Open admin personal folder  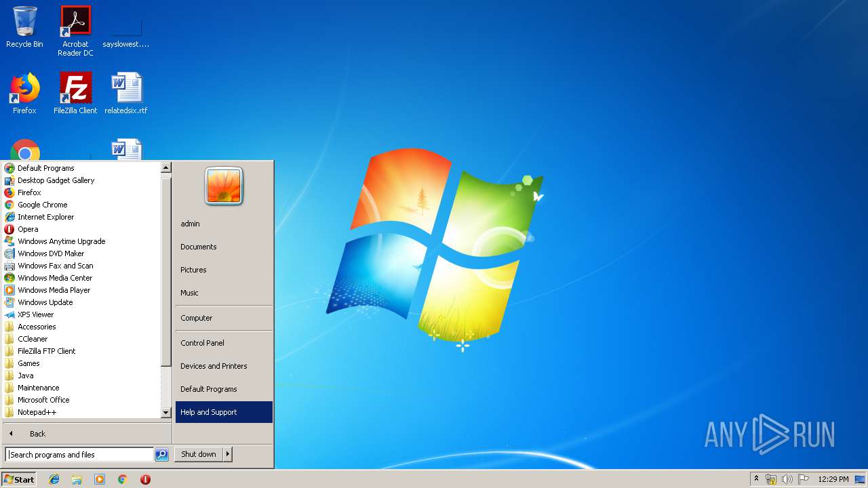pos(224,224)
